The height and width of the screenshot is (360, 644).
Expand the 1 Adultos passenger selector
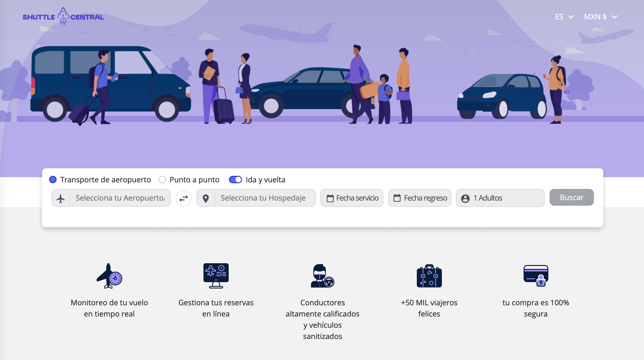pyautogui.click(x=500, y=198)
